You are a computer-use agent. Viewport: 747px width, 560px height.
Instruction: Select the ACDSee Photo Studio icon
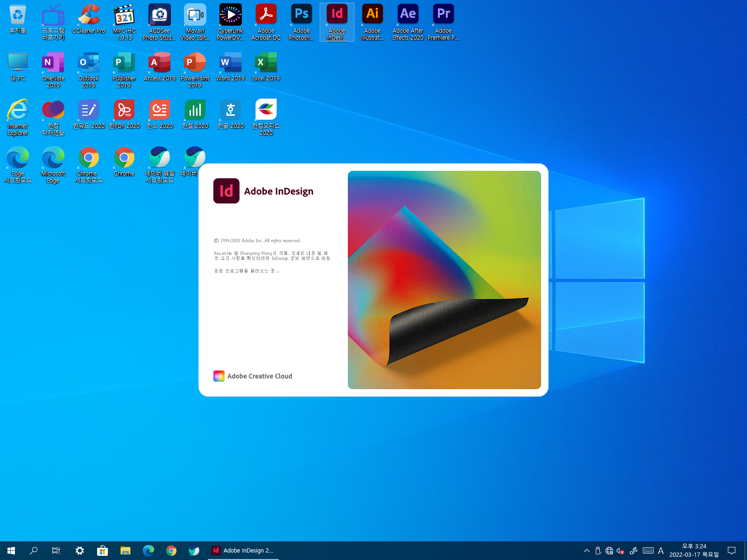pos(160,22)
